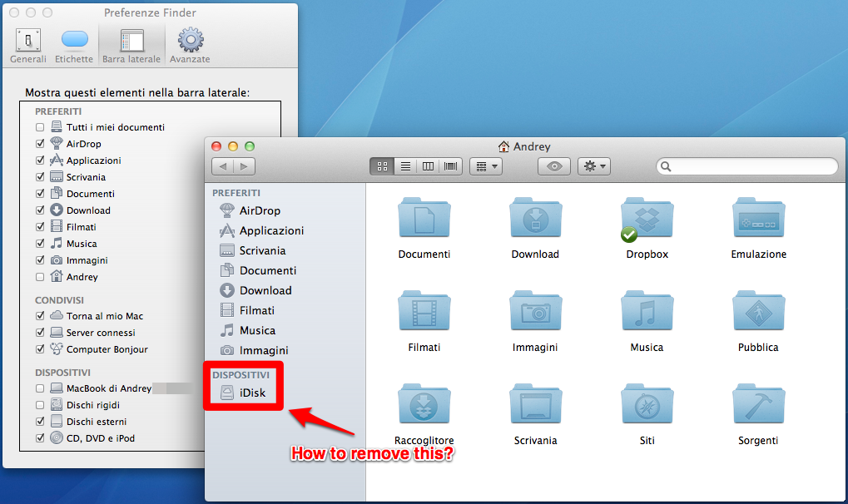The width and height of the screenshot is (848, 504).
Task: Click the PREFERITI header in Finder sidebar
Action: click(236, 193)
